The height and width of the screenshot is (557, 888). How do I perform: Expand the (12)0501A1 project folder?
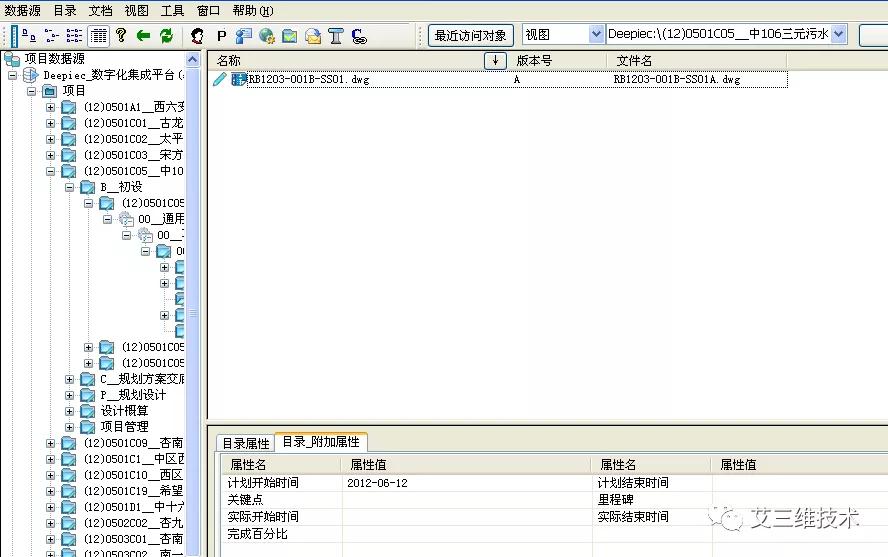tap(51, 107)
